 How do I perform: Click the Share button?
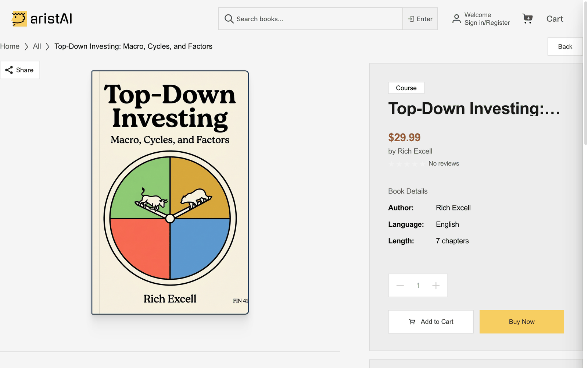pyautogui.click(x=20, y=70)
